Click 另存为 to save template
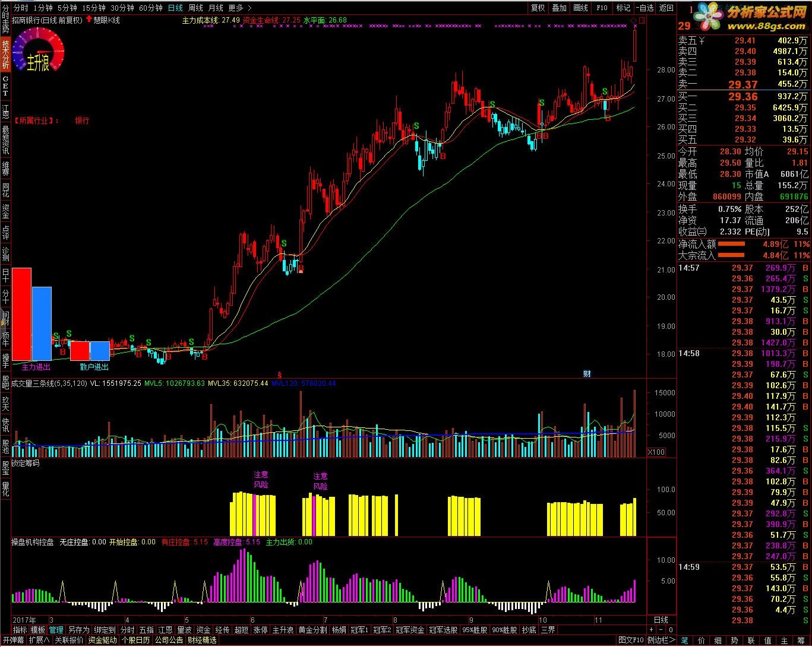Viewport: 812px width, 647px height. coord(78,630)
